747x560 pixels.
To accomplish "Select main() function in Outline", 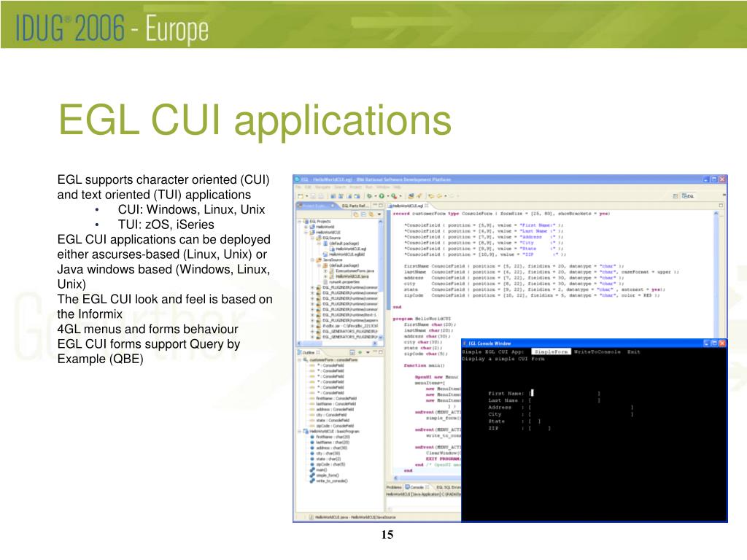I will point(318,470).
